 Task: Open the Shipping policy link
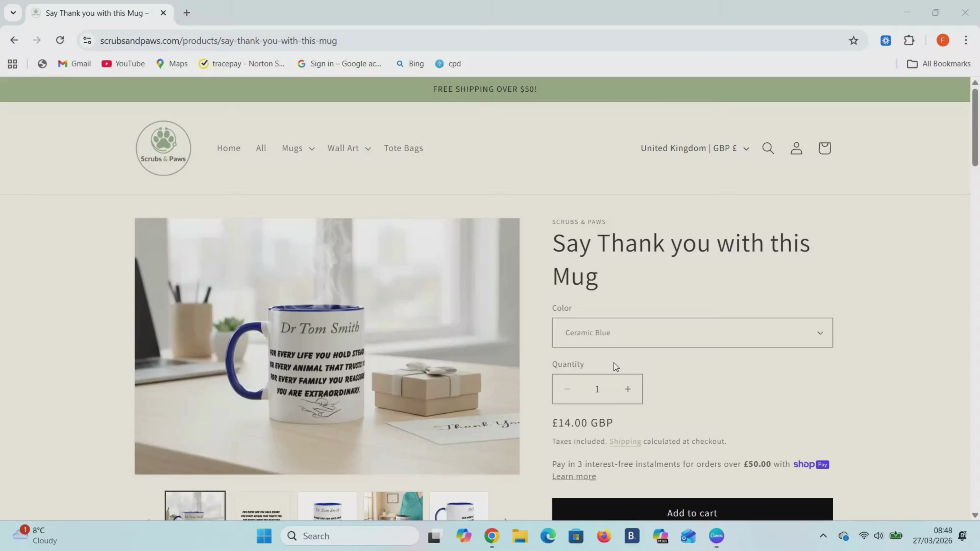click(625, 442)
